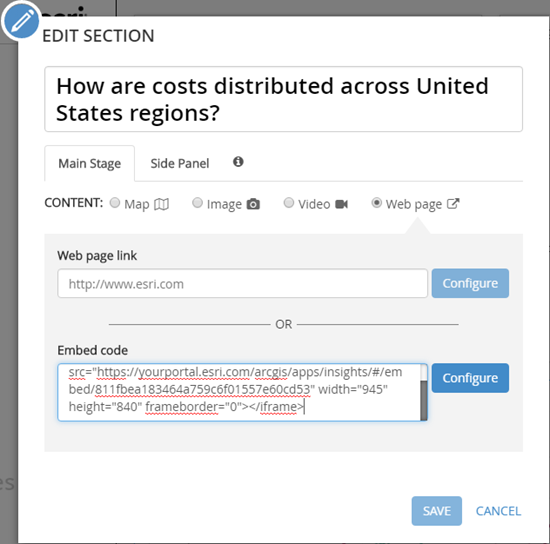Select the Web page radio button
The width and height of the screenshot is (550, 544).
point(377,203)
